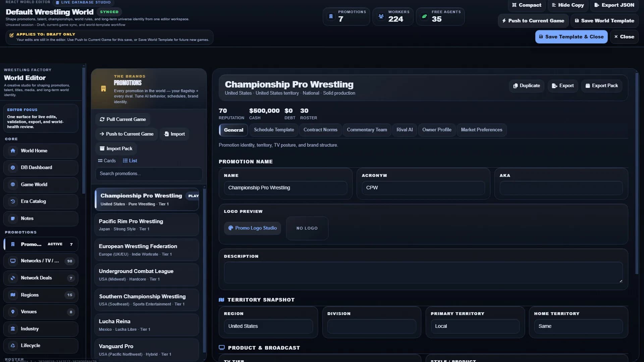644x362 pixels.
Task: Open the DB Dashboard icon
Action: [13, 168]
